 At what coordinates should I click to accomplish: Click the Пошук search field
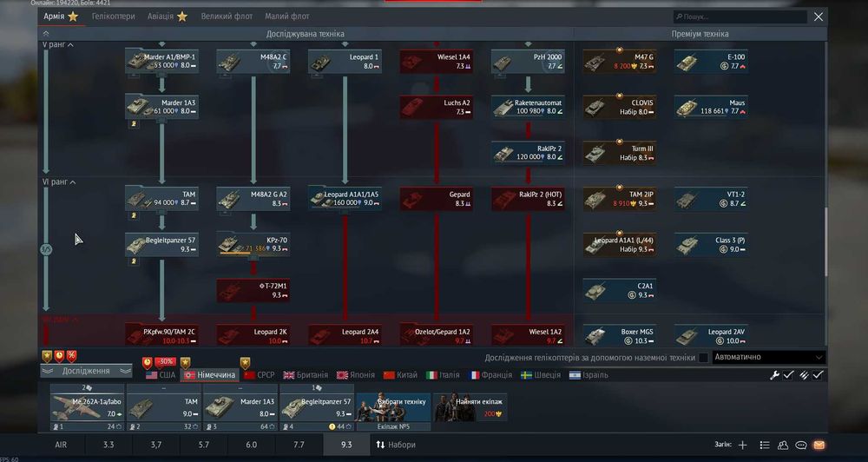[740, 16]
